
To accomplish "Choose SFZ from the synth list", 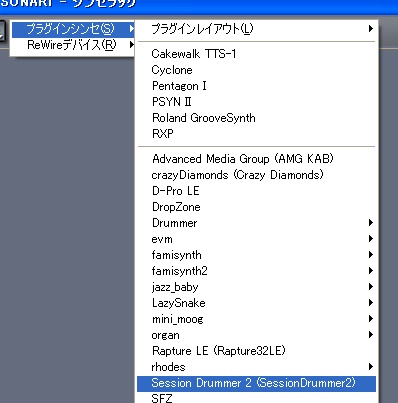I will (256, 398).
